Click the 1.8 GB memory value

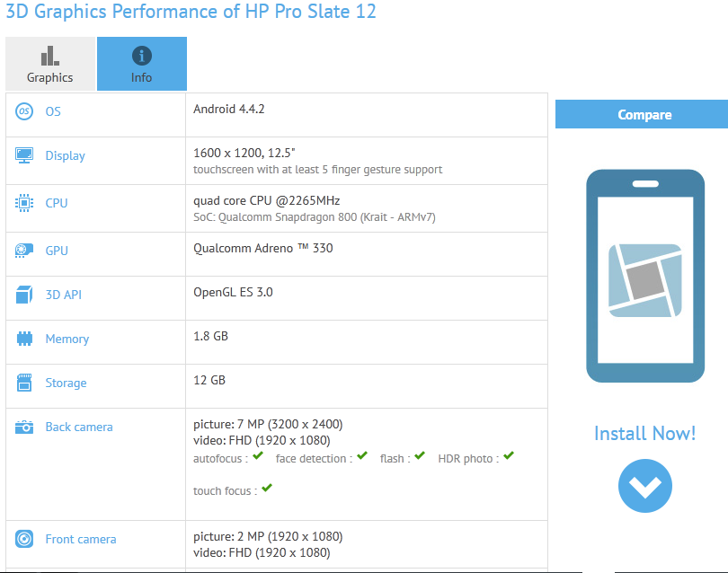click(211, 337)
